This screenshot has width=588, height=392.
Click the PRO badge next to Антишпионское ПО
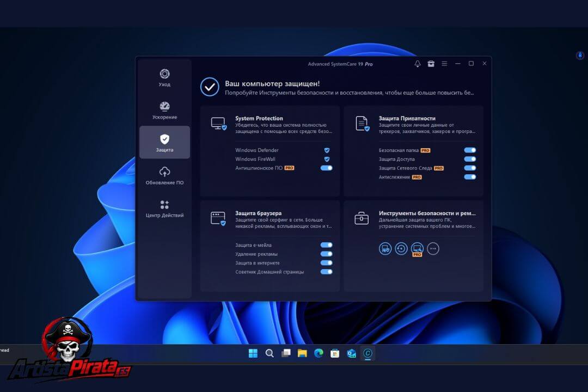pyautogui.click(x=289, y=168)
